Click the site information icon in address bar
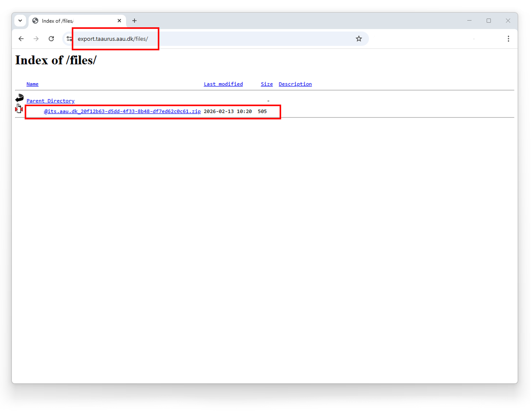Screen dimensions: 531x420 point(69,38)
